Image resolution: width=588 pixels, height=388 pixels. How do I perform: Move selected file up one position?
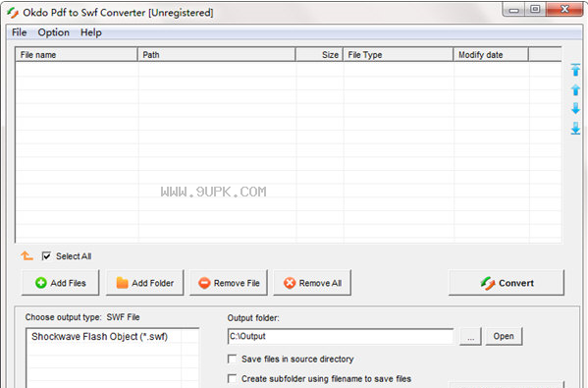point(575,89)
